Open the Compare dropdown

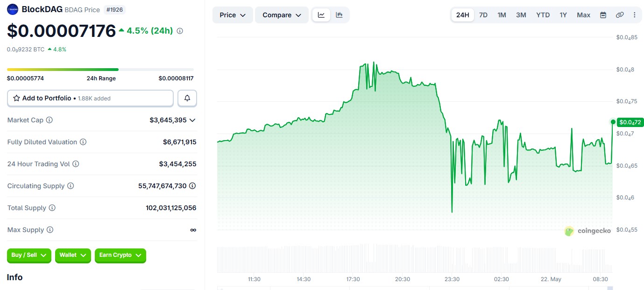(x=282, y=15)
